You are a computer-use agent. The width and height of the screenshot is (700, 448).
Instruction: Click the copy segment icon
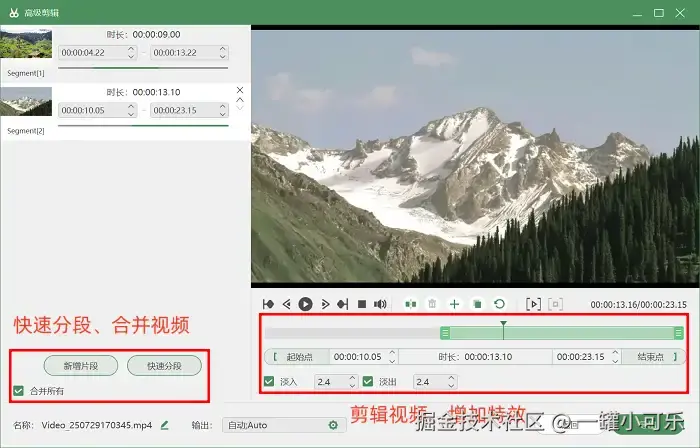(x=477, y=304)
